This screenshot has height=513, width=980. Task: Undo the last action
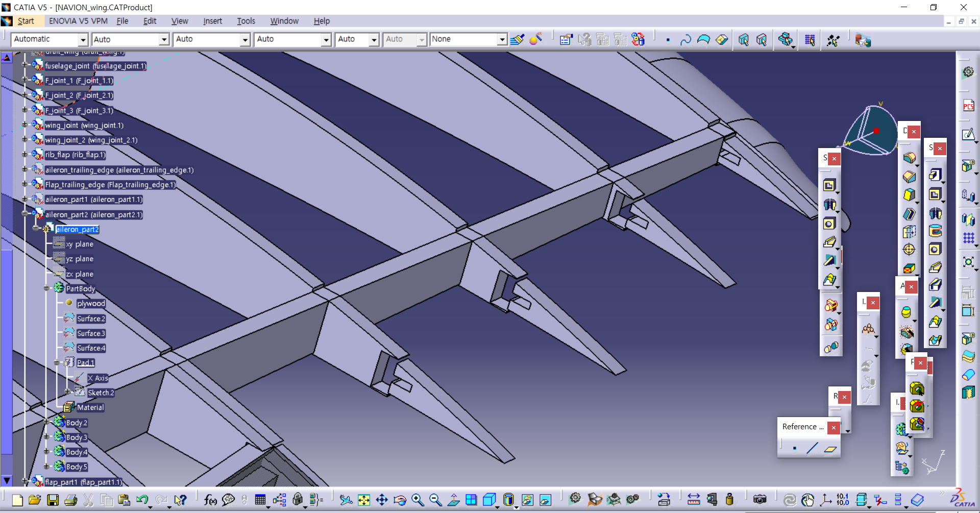tap(142, 500)
